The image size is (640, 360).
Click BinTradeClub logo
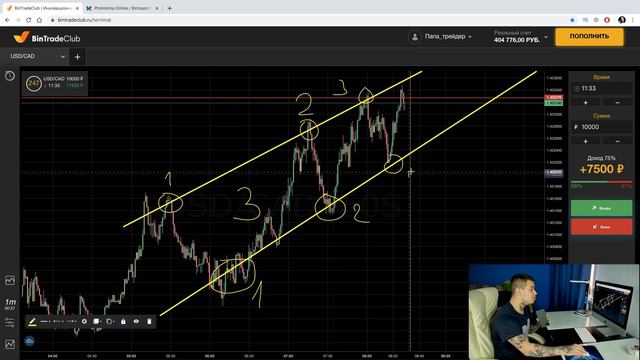47,38
